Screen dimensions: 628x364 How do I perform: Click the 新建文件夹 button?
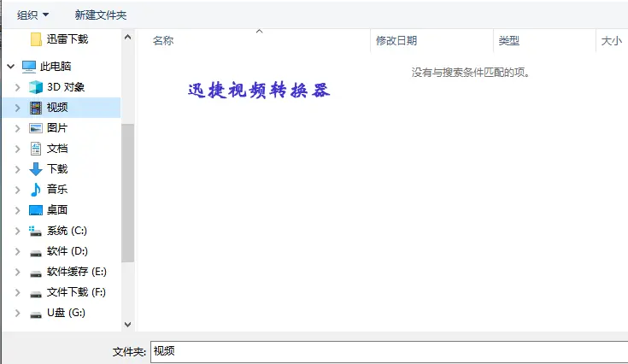coord(101,15)
